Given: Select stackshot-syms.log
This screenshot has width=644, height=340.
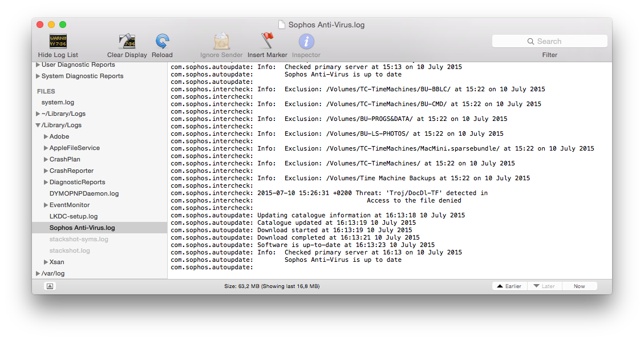Looking at the screenshot, I should click(x=79, y=239).
